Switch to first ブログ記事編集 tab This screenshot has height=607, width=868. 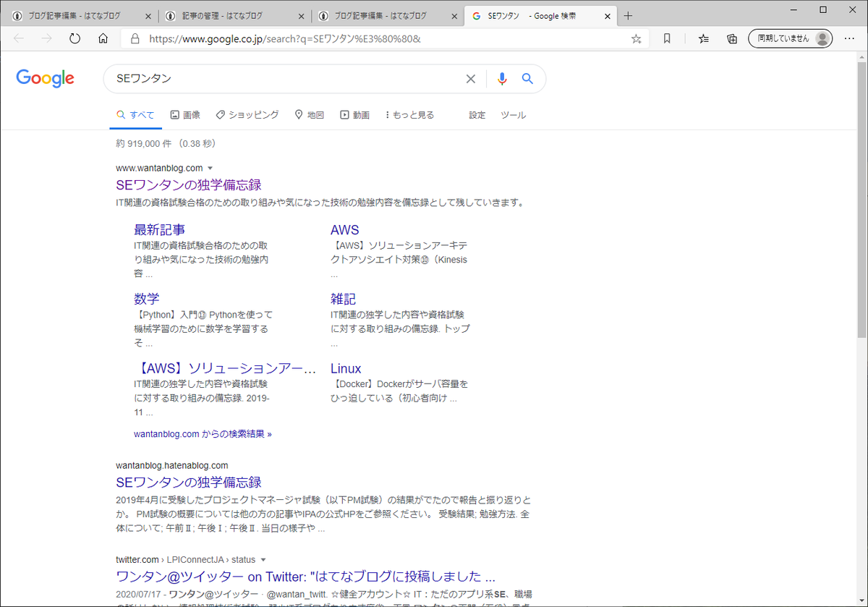[75, 16]
